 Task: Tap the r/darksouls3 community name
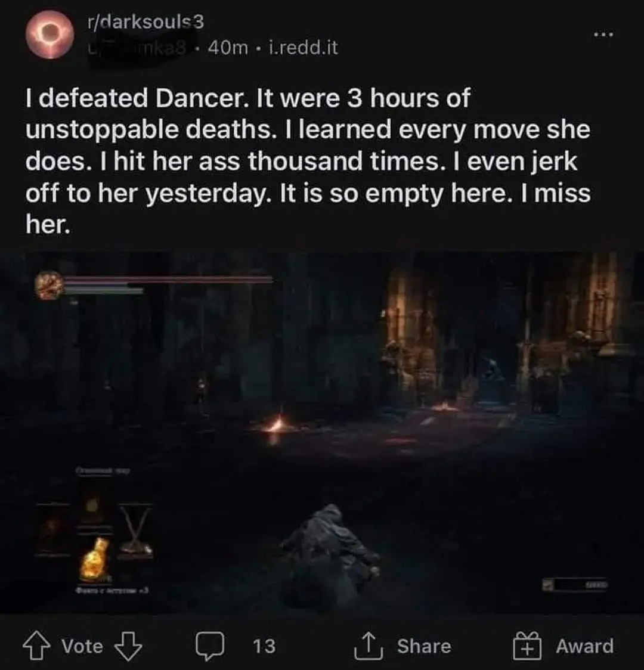(x=145, y=22)
